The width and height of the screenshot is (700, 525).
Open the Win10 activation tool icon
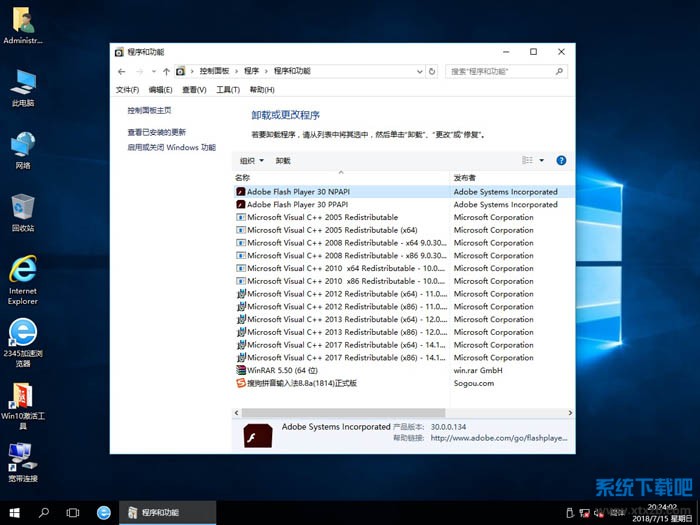(x=22, y=403)
